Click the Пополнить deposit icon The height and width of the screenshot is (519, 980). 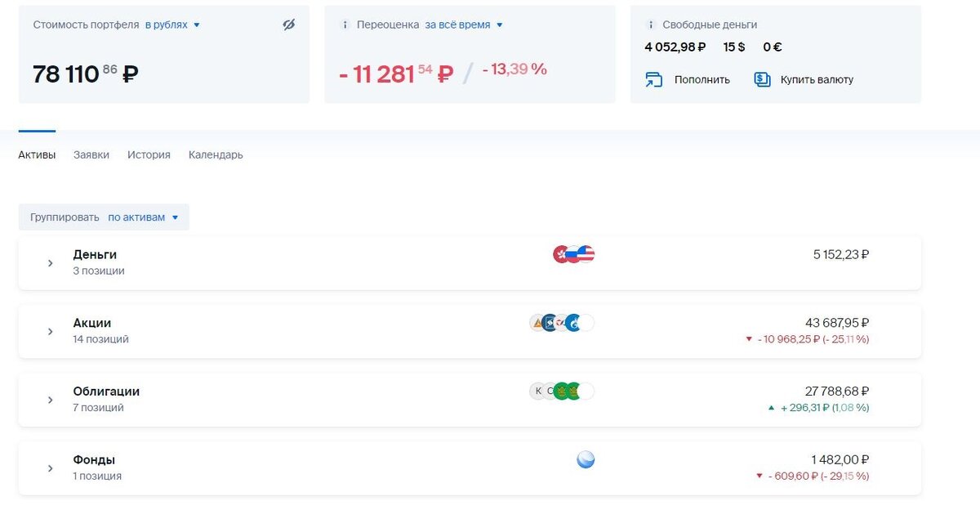click(x=654, y=79)
